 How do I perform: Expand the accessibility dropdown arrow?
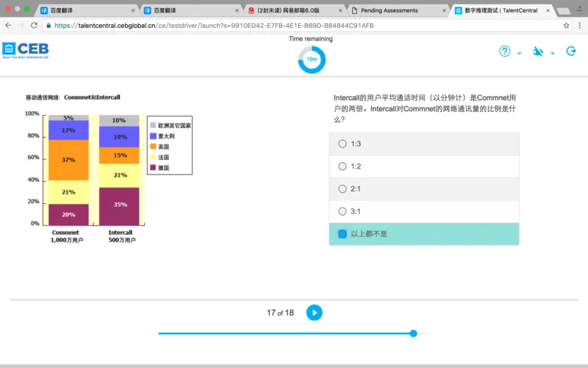point(553,53)
